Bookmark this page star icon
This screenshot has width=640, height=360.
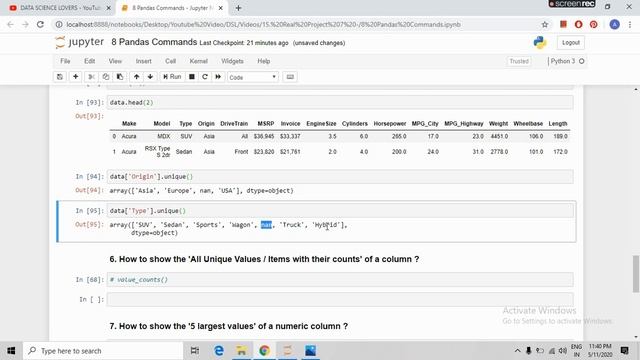[544, 24]
